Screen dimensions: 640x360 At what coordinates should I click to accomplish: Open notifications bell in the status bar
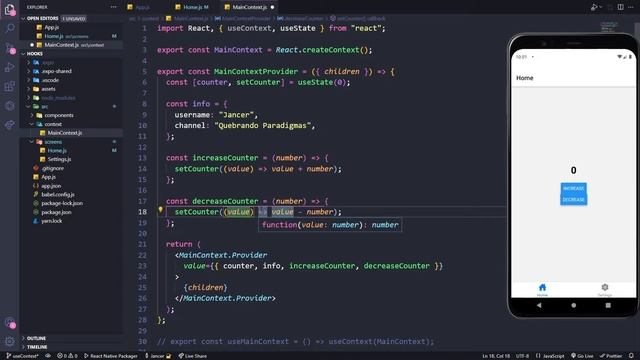pyautogui.click(x=631, y=356)
